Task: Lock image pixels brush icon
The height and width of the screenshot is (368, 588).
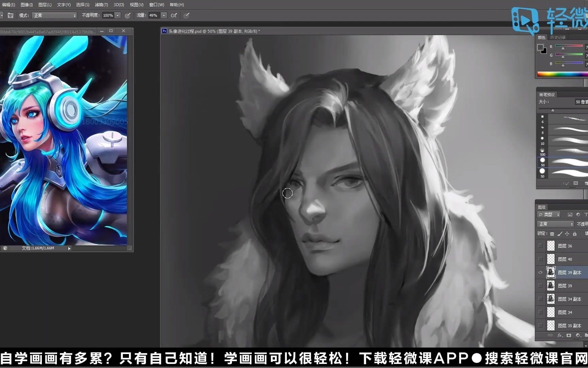Action: 559,234
